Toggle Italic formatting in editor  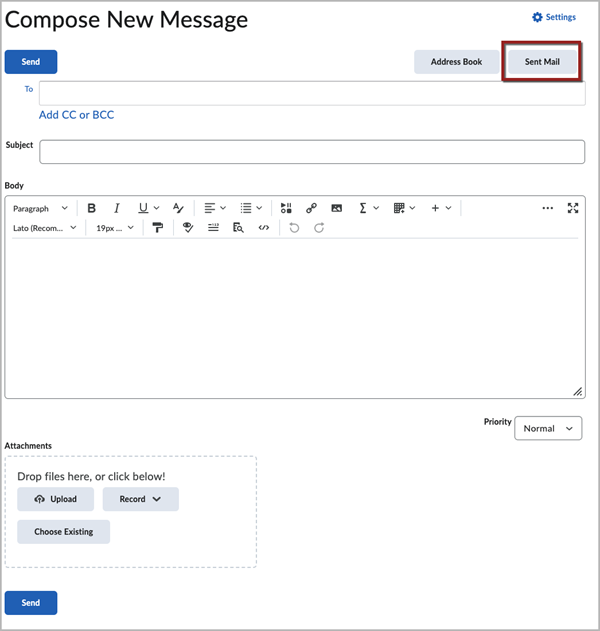pyautogui.click(x=117, y=208)
